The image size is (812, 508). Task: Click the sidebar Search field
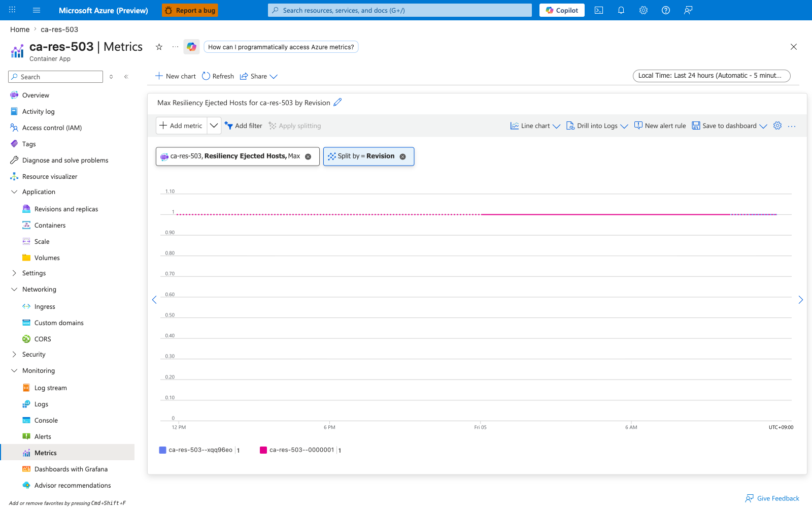(x=56, y=77)
